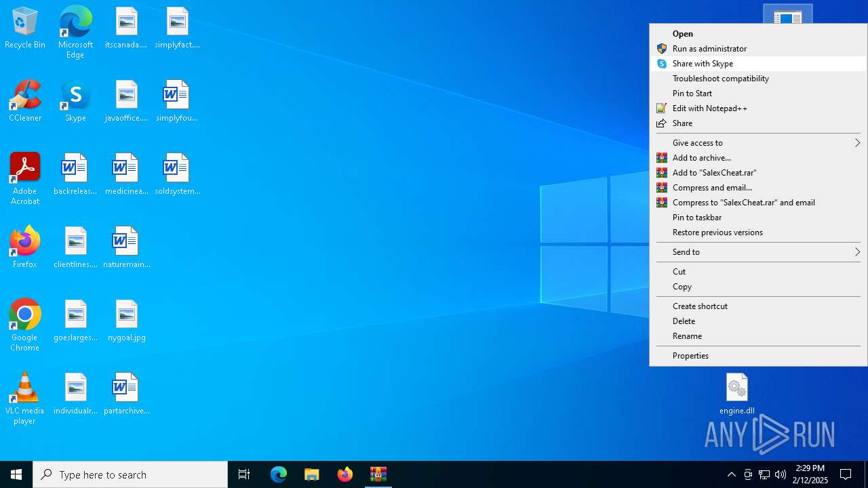Open Properties from the context menu
868x488 pixels.
(758, 356)
